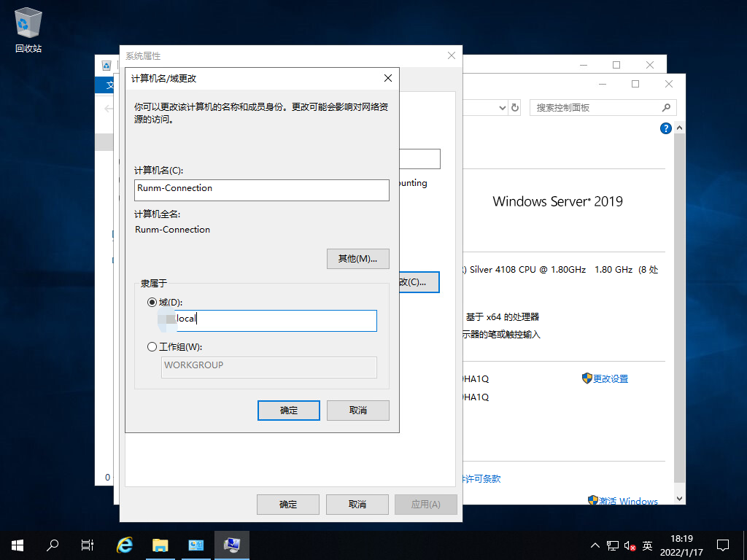Screen dimensions: 747x560
Task: Launch Internet Explorer from taskbar
Action: click(x=125, y=545)
